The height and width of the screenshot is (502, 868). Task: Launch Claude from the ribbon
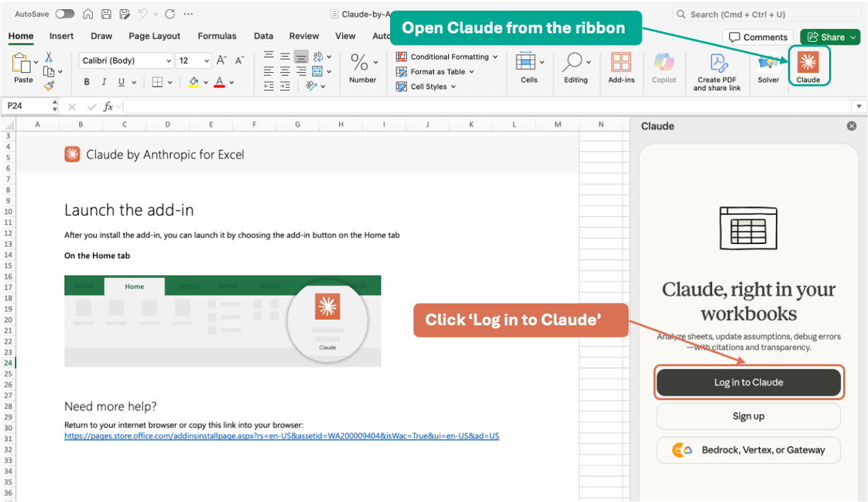point(809,67)
